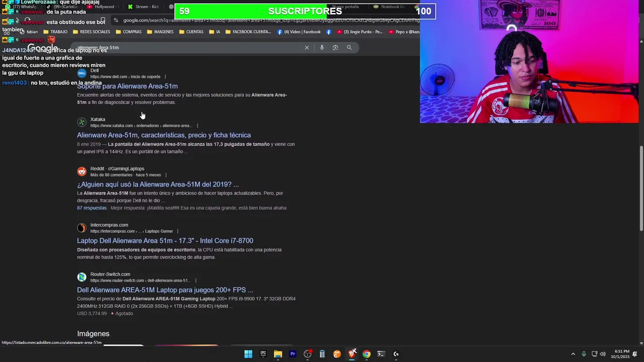
Task: Switch to Brave browser in the taskbar
Action: coord(352,354)
